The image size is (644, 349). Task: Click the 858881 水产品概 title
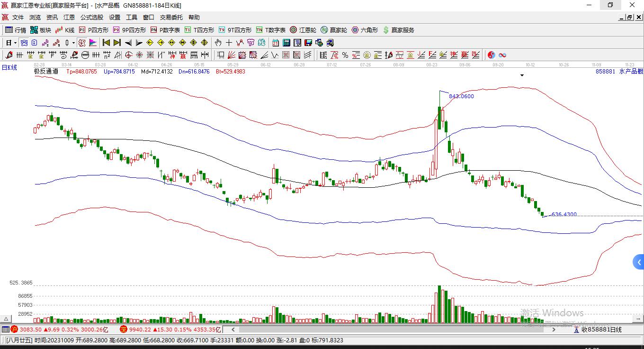619,72
